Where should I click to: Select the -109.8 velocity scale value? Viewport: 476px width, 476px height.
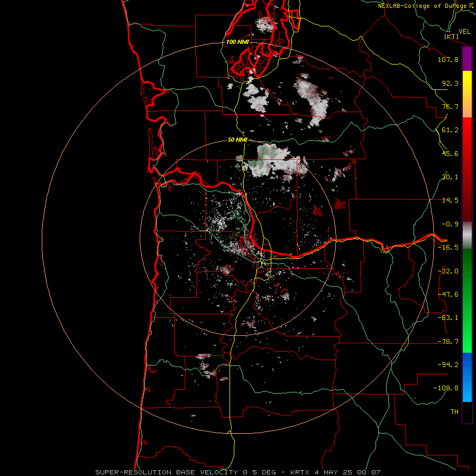(x=446, y=388)
